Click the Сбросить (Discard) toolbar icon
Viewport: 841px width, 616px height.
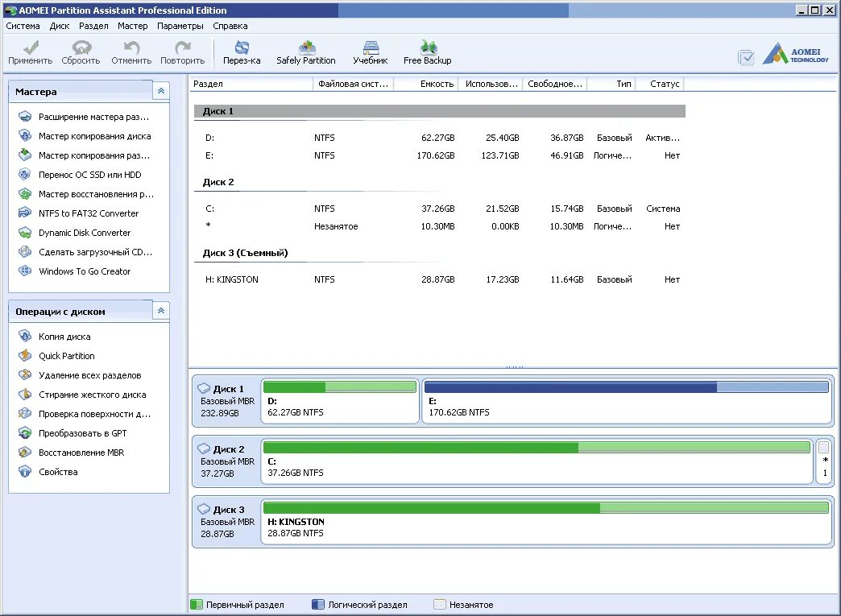pyautogui.click(x=81, y=52)
